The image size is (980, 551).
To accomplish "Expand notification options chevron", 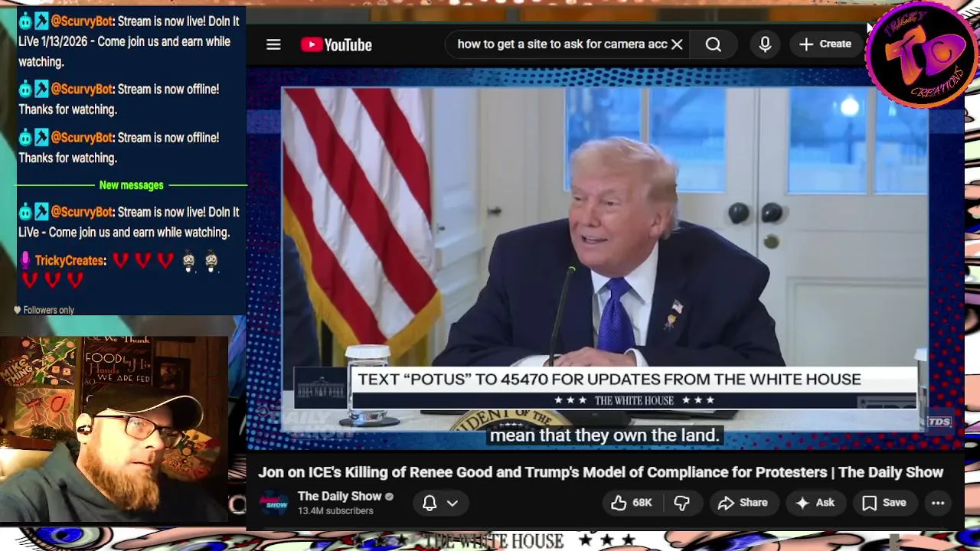I will pos(452,503).
